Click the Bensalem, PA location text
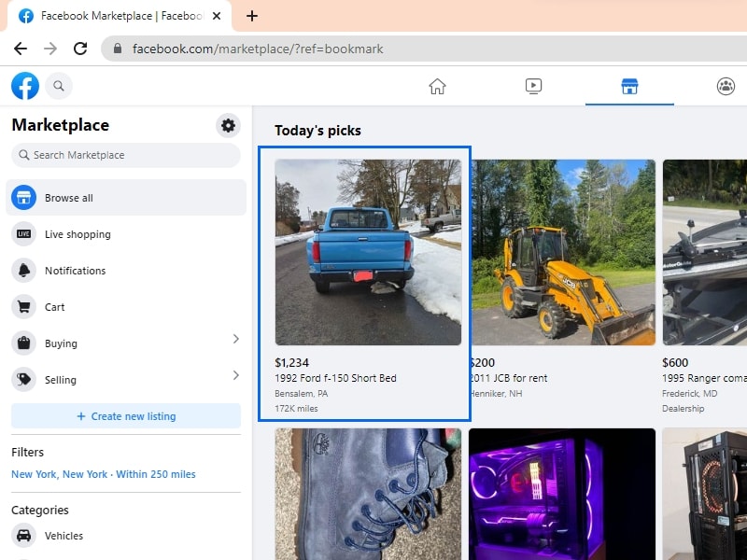The height and width of the screenshot is (560, 747). [x=301, y=394]
